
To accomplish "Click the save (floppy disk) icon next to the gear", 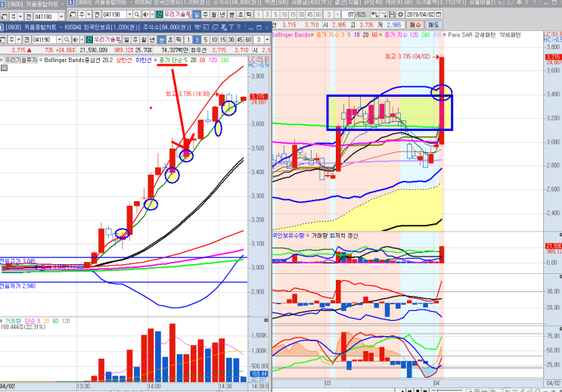I will 392,14.
